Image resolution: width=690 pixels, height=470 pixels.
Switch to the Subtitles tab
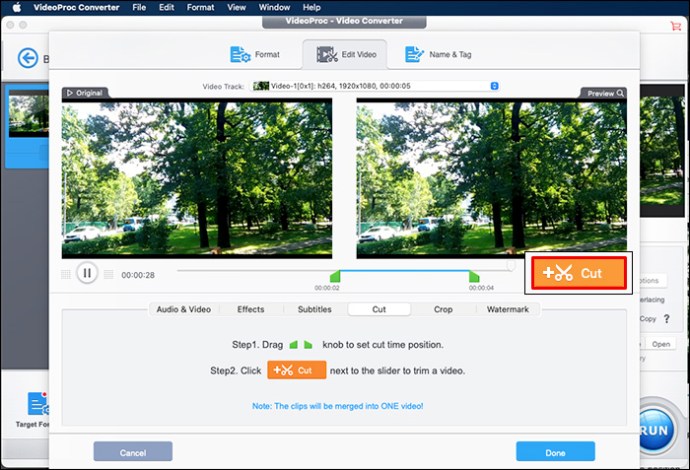click(x=314, y=310)
